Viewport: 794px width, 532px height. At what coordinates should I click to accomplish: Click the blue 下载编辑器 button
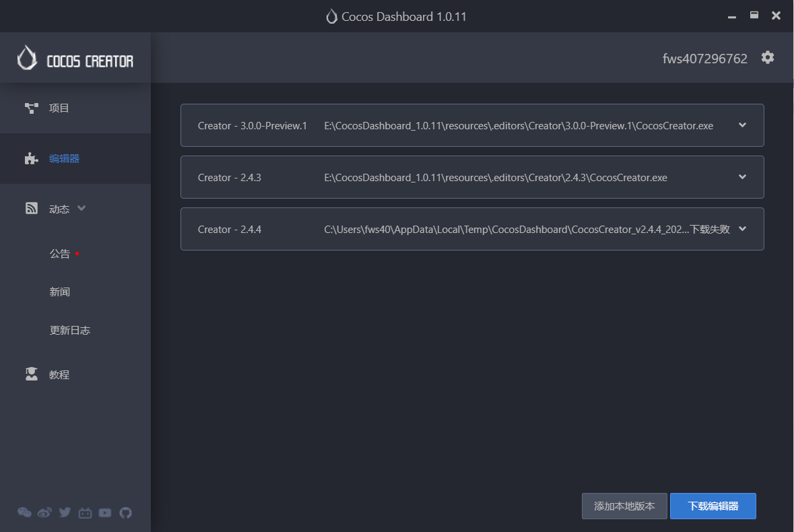pyautogui.click(x=713, y=506)
